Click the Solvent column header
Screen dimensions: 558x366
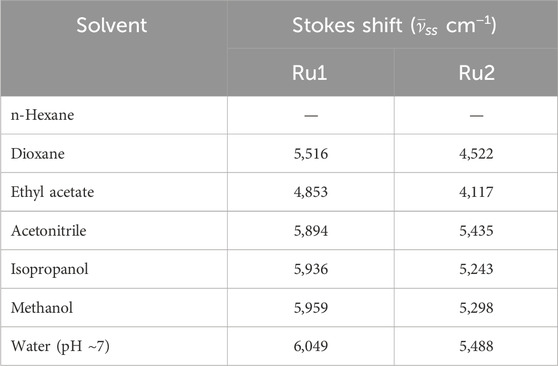[x=112, y=25]
